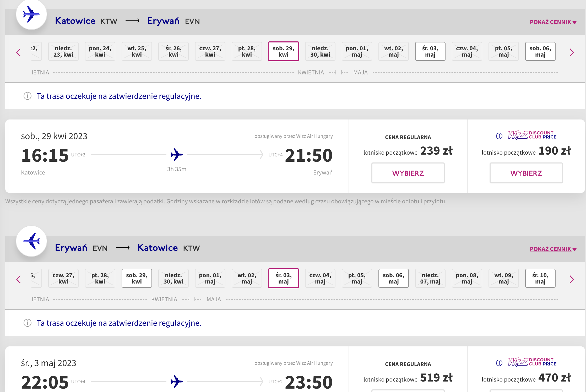Screen dimensions: 586x392
Task: Select return date sob. 29, kwi
Action: pyautogui.click(x=137, y=278)
